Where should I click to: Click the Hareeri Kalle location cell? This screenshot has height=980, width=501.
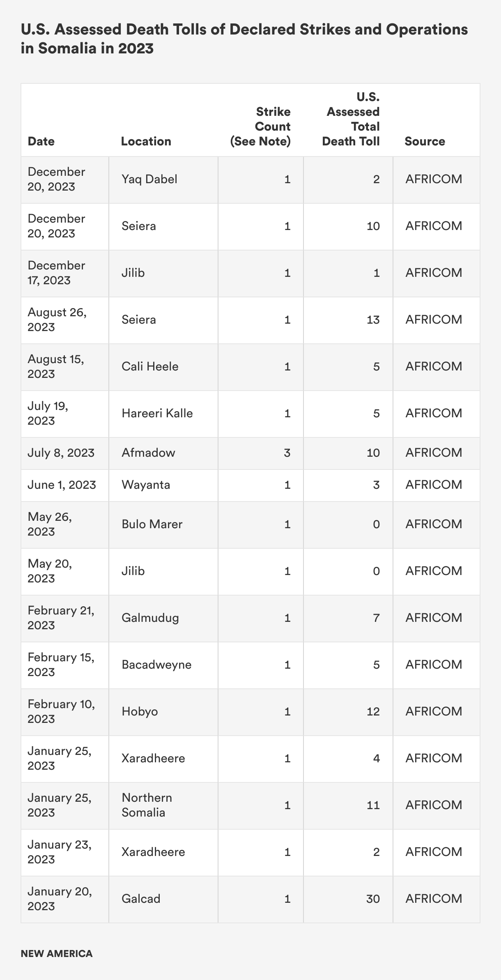[157, 413]
